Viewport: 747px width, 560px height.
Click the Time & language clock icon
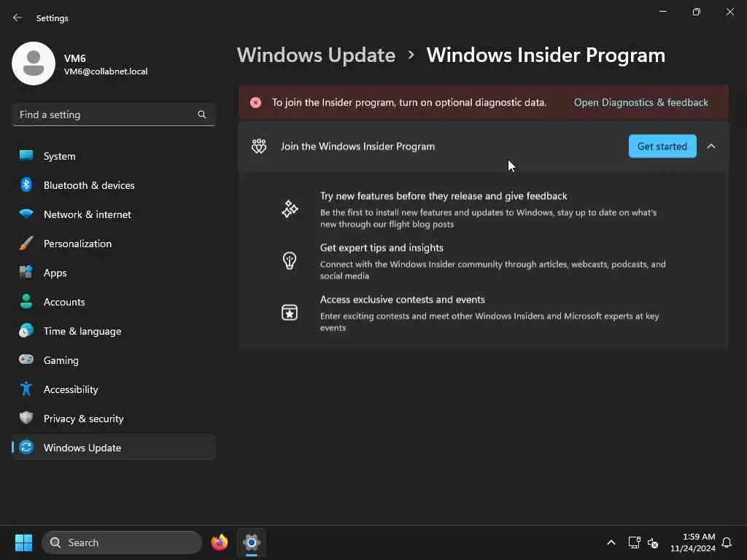pyautogui.click(x=26, y=330)
